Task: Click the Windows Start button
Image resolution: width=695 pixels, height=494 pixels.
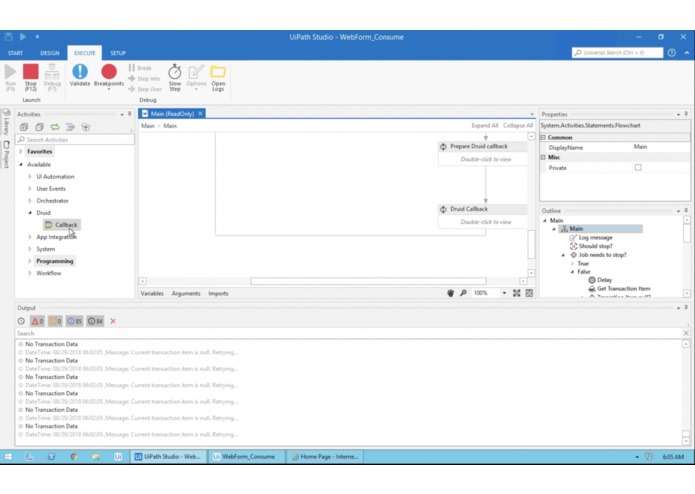Action: point(8,456)
